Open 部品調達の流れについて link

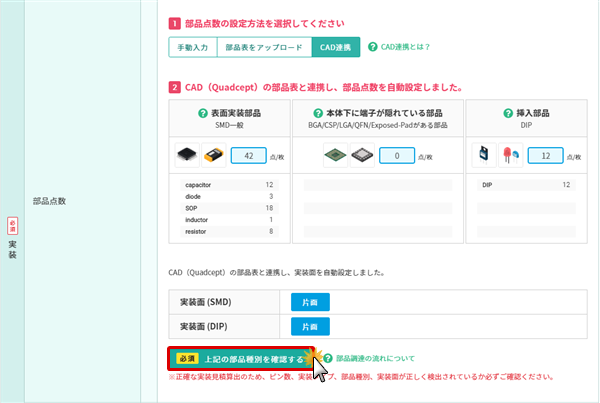click(373, 358)
